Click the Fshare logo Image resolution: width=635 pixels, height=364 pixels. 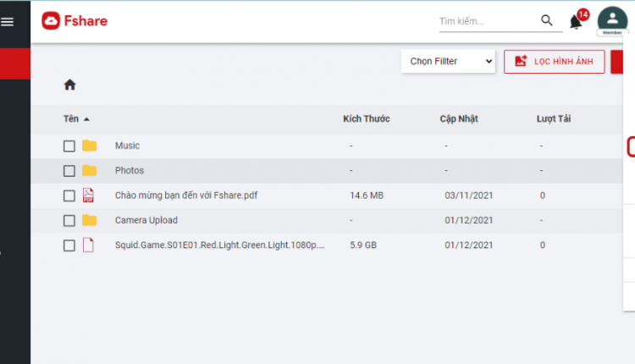(x=75, y=20)
